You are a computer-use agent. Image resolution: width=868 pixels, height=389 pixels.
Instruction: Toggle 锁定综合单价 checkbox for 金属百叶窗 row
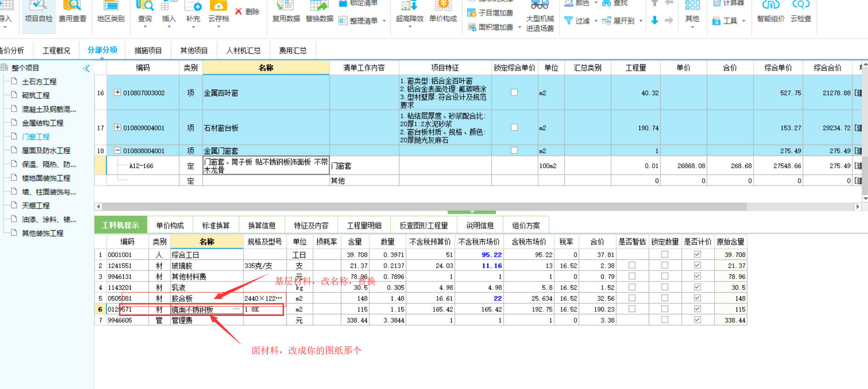pos(514,92)
